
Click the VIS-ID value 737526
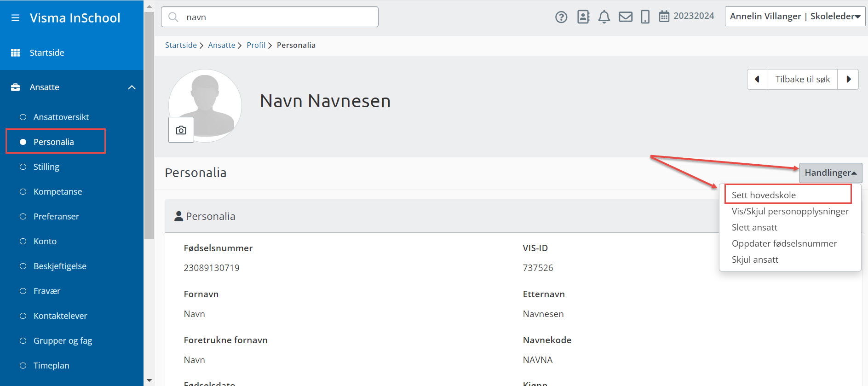pos(538,268)
